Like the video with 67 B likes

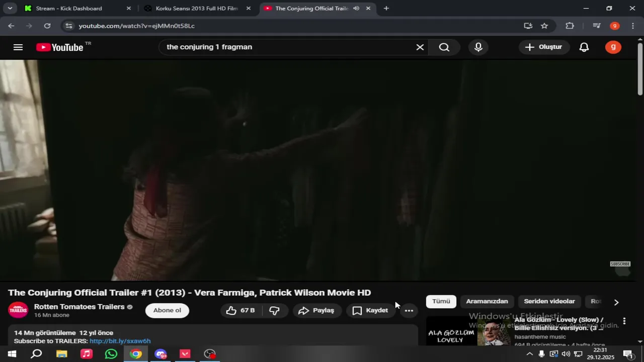(x=241, y=311)
